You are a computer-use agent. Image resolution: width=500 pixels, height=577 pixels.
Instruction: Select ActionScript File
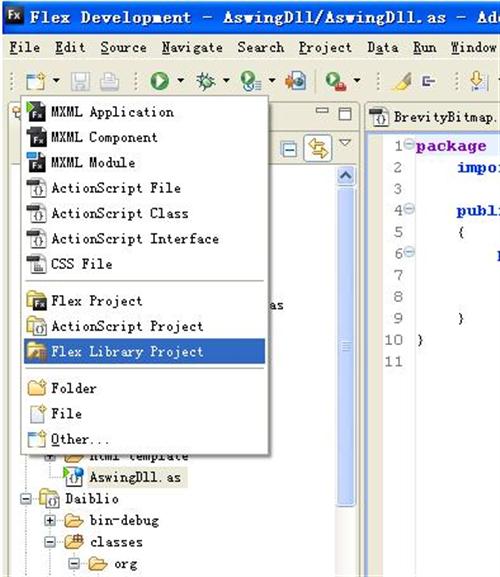144,188
